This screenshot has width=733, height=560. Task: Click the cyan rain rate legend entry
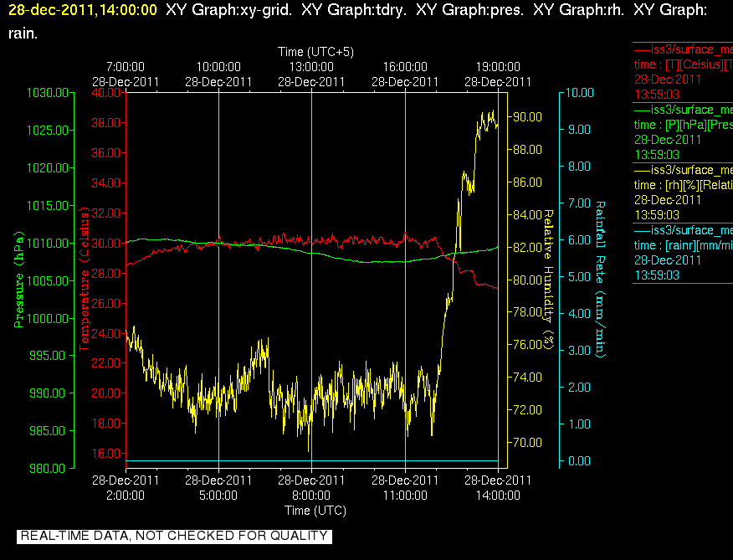(x=683, y=253)
